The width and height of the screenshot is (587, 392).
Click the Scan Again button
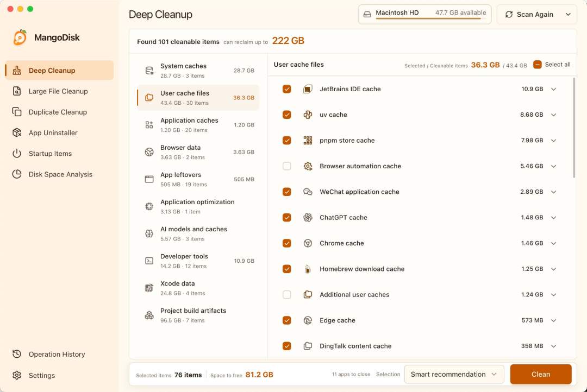[x=529, y=14]
